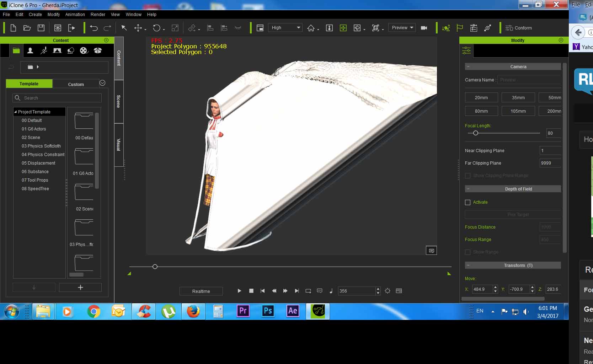Open the Home view dropdown arrow
This screenshot has width=593, height=364.
[318, 30]
